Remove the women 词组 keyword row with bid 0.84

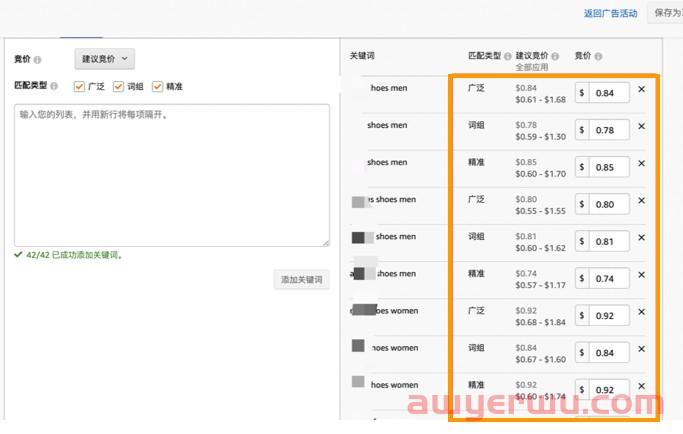point(641,349)
